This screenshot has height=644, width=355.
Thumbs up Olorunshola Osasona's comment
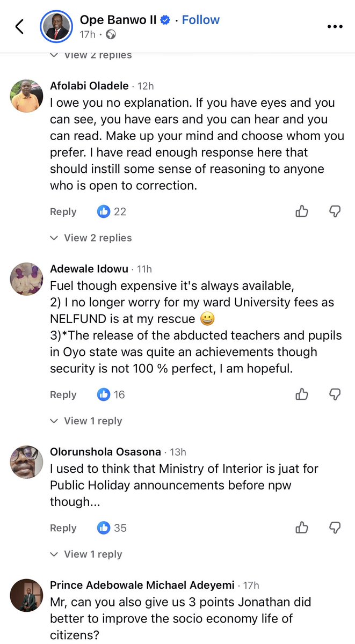[x=302, y=528]
